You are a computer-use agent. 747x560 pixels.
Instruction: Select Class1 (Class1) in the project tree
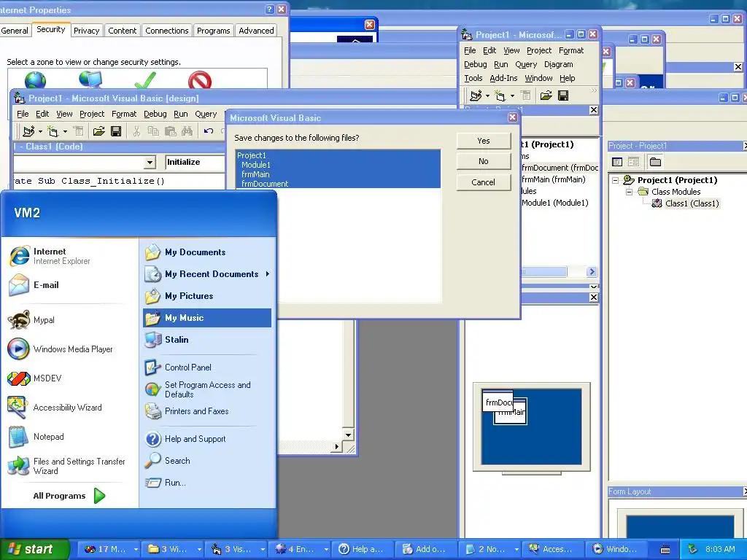click(692, 203)
